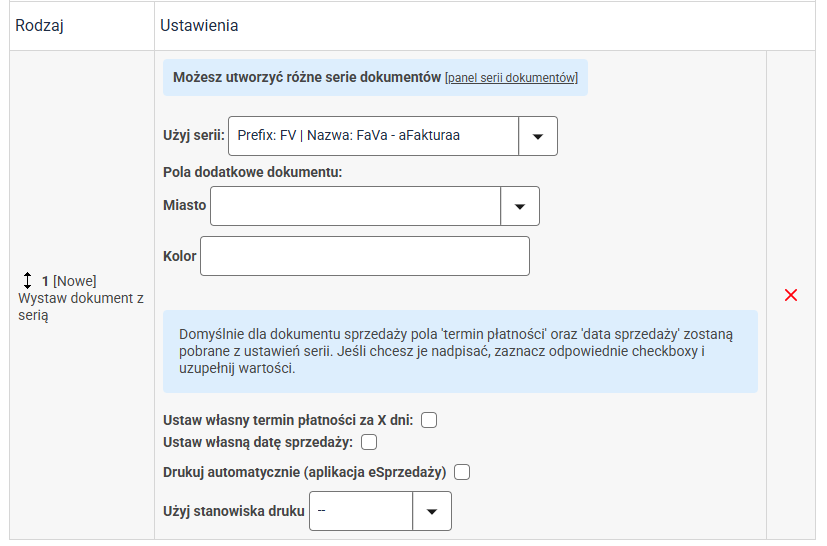Toggle 'Drukuj automatycznie' checkbox
Screen dimensions: 827x546
point(462,472)
